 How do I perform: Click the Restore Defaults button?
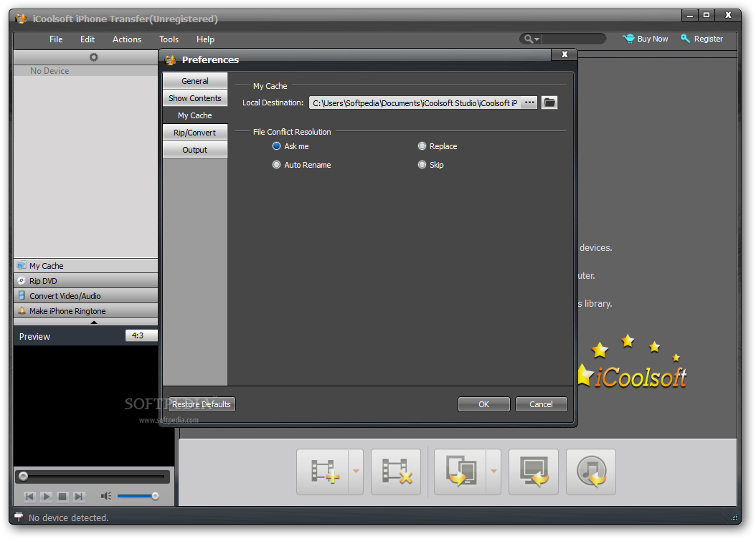(x=202, y=404)
